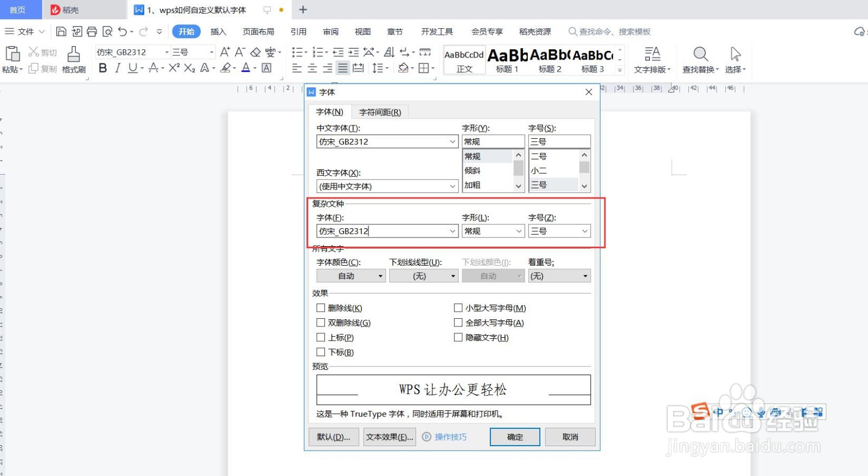Click the Undo arrow icon
Image resolution: width=868 pixels, height=476 pixels.
click(x=123, y=31)
